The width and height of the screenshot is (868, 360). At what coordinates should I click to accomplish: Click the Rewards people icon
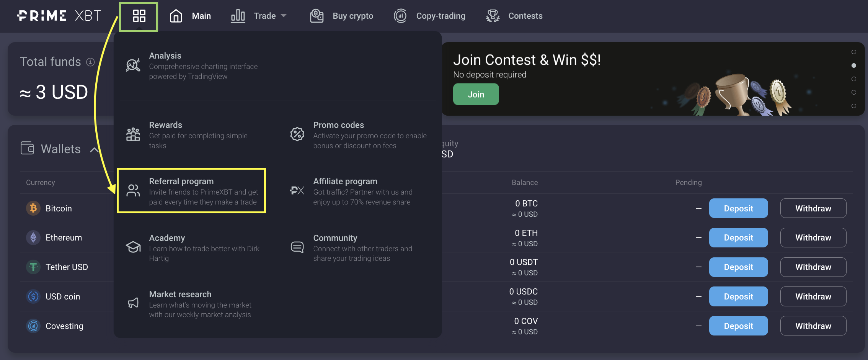[133, 134]
